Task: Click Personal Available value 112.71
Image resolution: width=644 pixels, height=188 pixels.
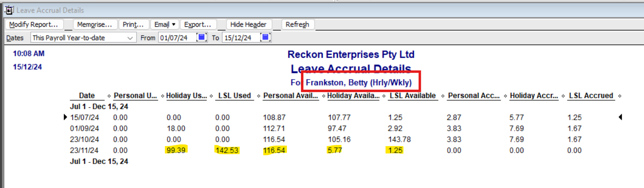Action: tap(274, 128)
